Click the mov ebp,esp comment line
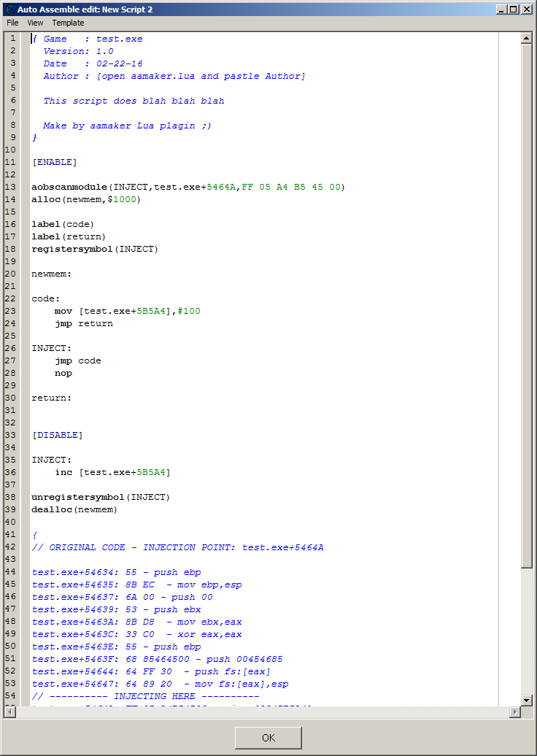This screenshot has width=537, height=756. (x=137, y=585)
